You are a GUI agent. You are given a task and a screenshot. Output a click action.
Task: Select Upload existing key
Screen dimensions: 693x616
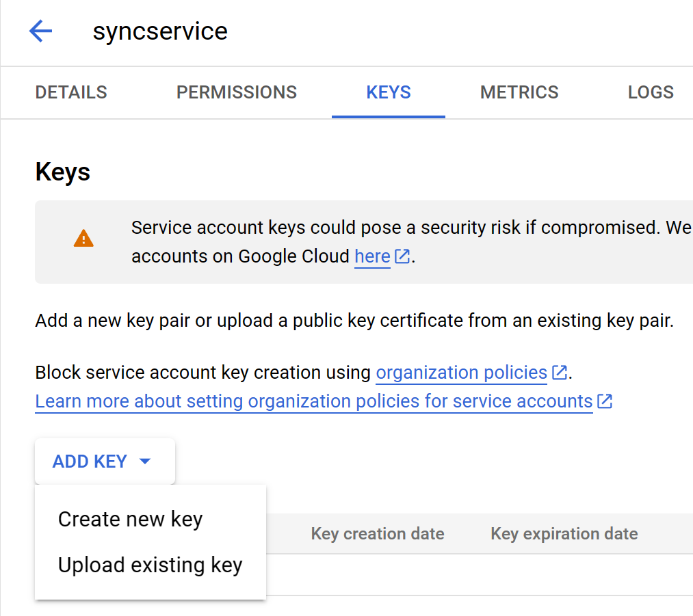(150, 565)
